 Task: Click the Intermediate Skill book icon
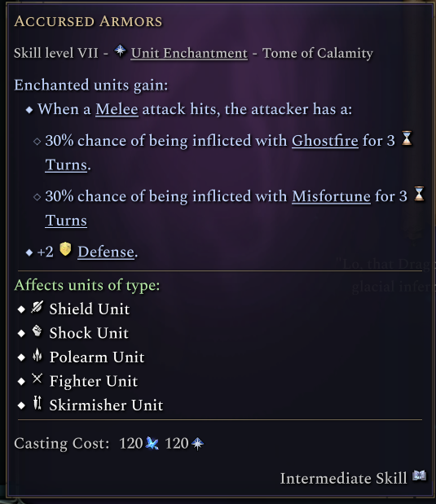(419, 476)
